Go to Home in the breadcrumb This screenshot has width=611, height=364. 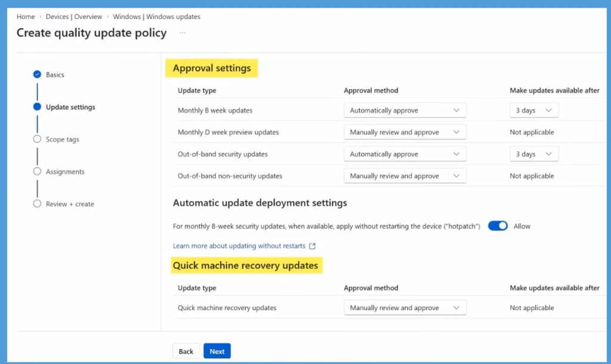(x=26, y=17)
